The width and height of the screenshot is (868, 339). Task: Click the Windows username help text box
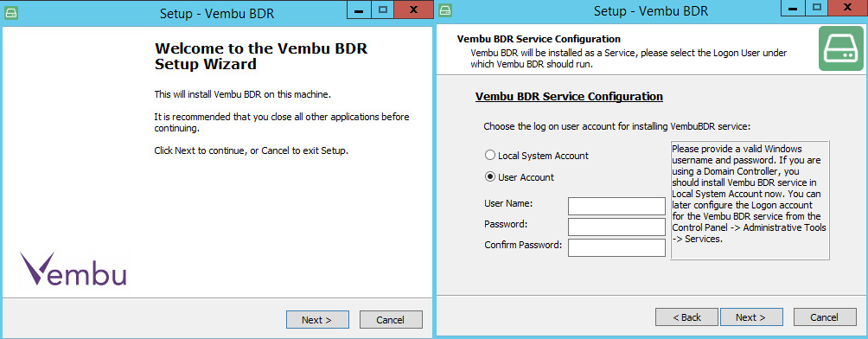tap(750, 200)
